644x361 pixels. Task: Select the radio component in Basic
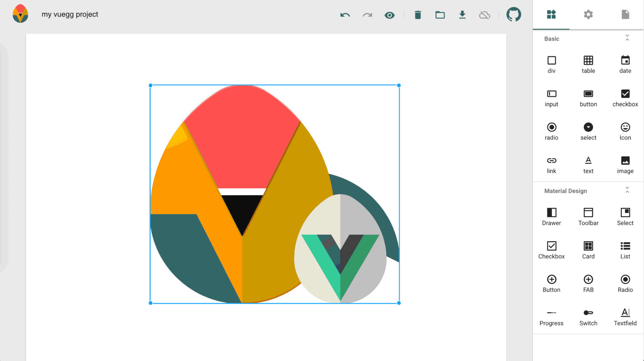[551, 131]
